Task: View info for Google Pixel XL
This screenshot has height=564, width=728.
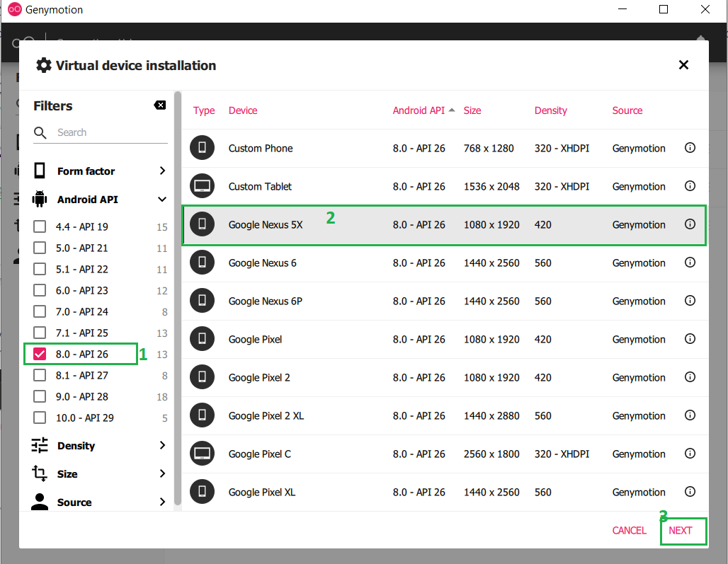Action: click(x=690, y=491)
